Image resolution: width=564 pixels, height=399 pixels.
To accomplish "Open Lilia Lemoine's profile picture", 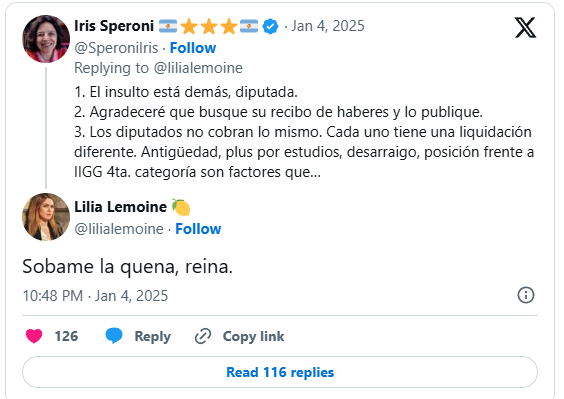I will tap(46, 217).
